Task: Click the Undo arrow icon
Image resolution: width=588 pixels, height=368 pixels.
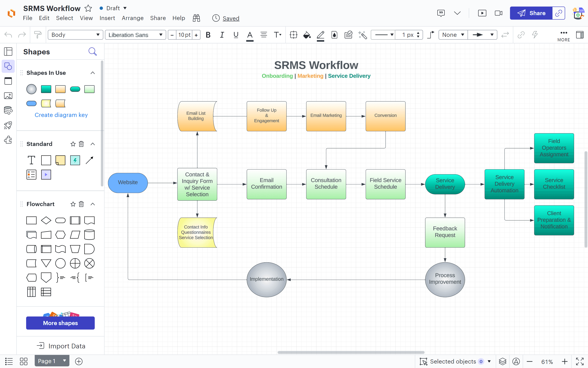Action: tap(8, 35)
